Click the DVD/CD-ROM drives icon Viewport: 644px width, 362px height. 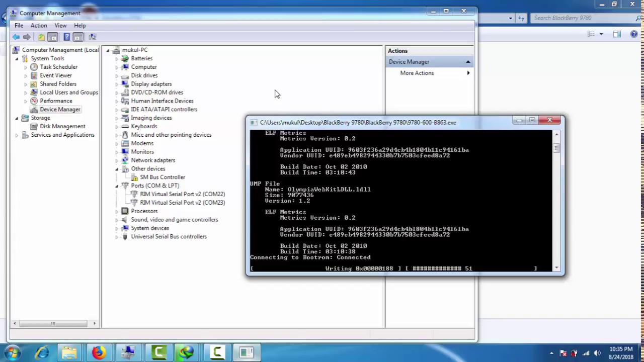pyautogui.click(x=125, y=93)
